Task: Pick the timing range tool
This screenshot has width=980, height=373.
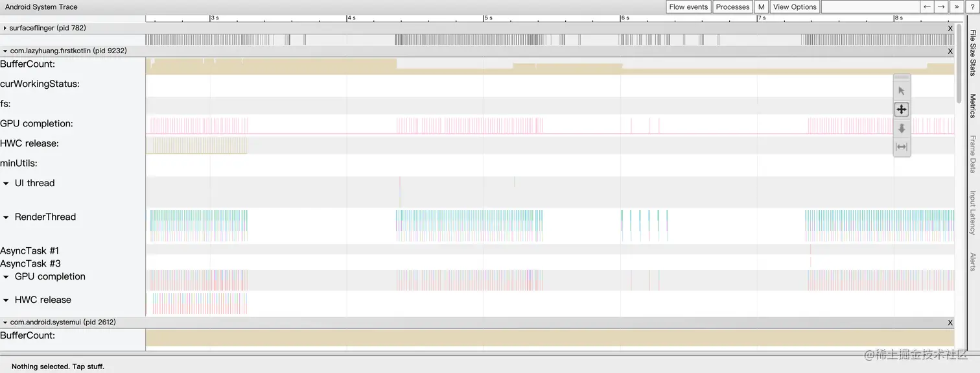Action: click(x=902, y=147)
